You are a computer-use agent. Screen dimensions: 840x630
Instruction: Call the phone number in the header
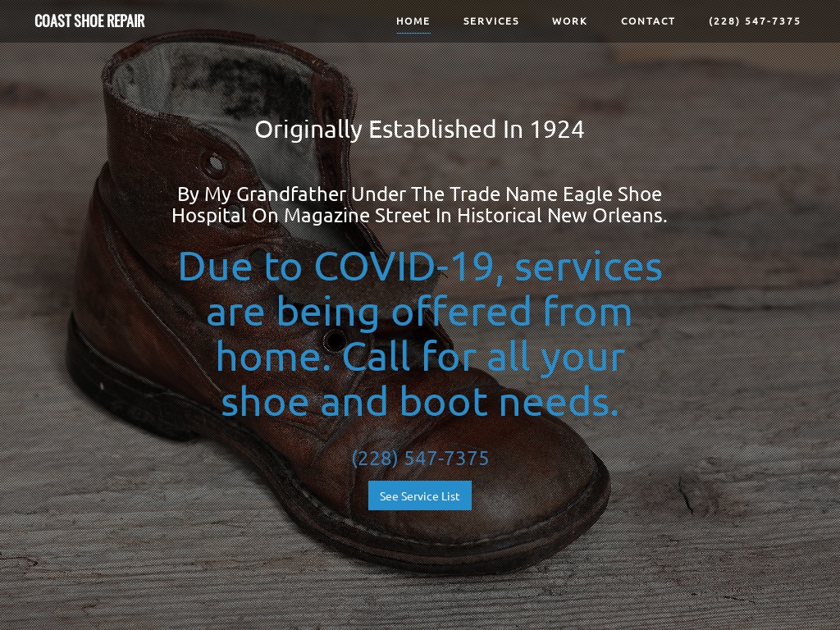pyautogui.click(x=755, y=21)
